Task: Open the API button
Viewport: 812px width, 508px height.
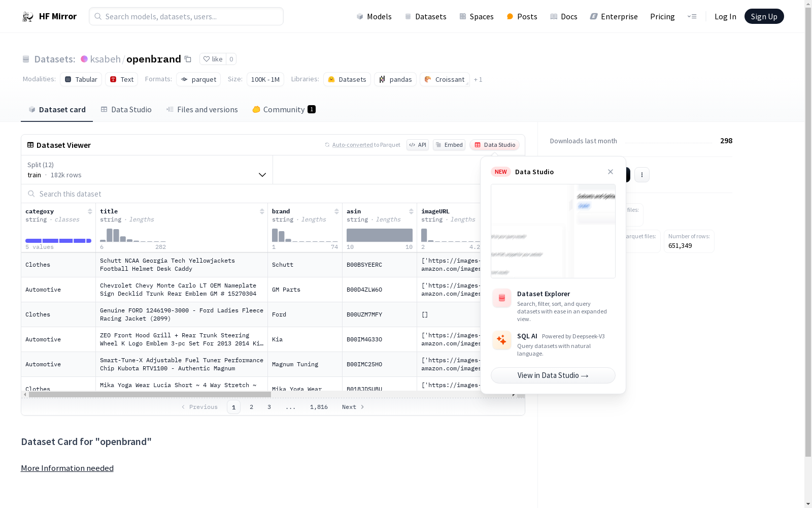Action: pos(418,145)
